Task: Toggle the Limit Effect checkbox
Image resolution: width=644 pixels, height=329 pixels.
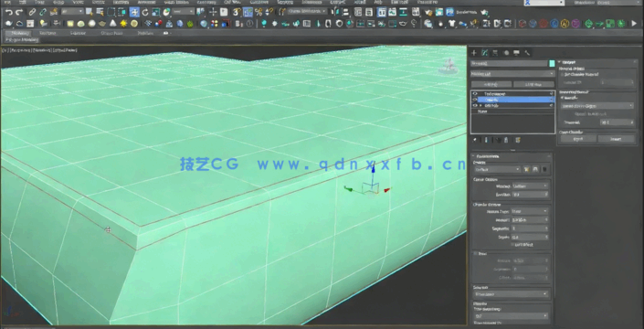Action: (x=513, y=244)
